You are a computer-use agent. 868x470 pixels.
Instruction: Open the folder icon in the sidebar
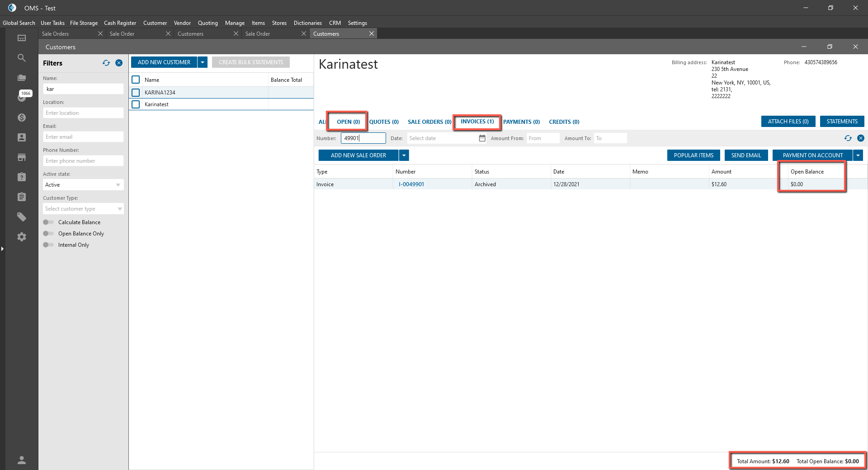(22, 78)
